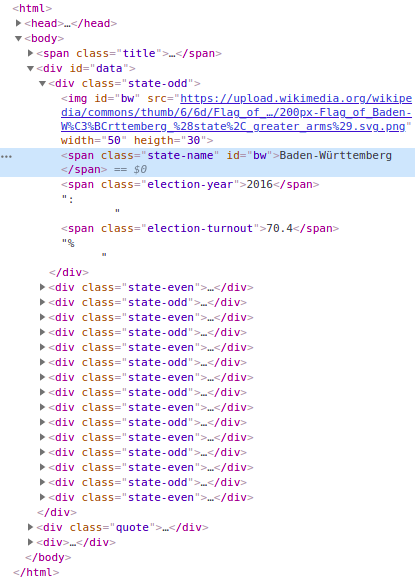
Task: Expand the collapsed head element
Action: tap(18, 23)
